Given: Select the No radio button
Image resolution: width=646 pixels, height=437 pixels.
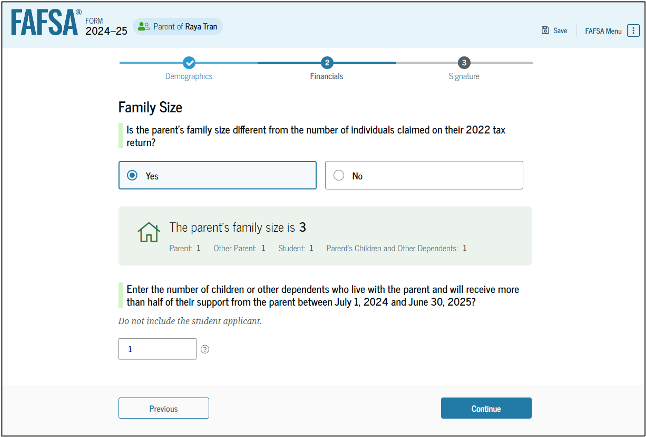Looking at the screenshot, I should (x=339, y=175).
